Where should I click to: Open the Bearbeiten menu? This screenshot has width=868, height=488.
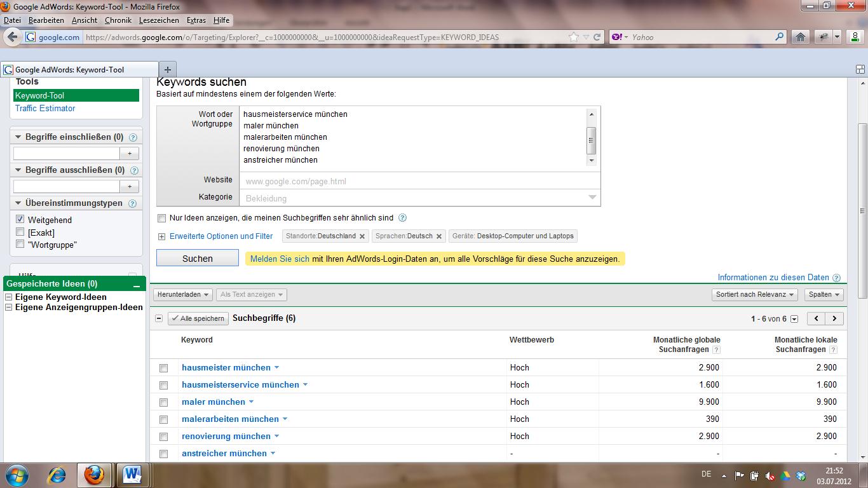tap(46, 20)
